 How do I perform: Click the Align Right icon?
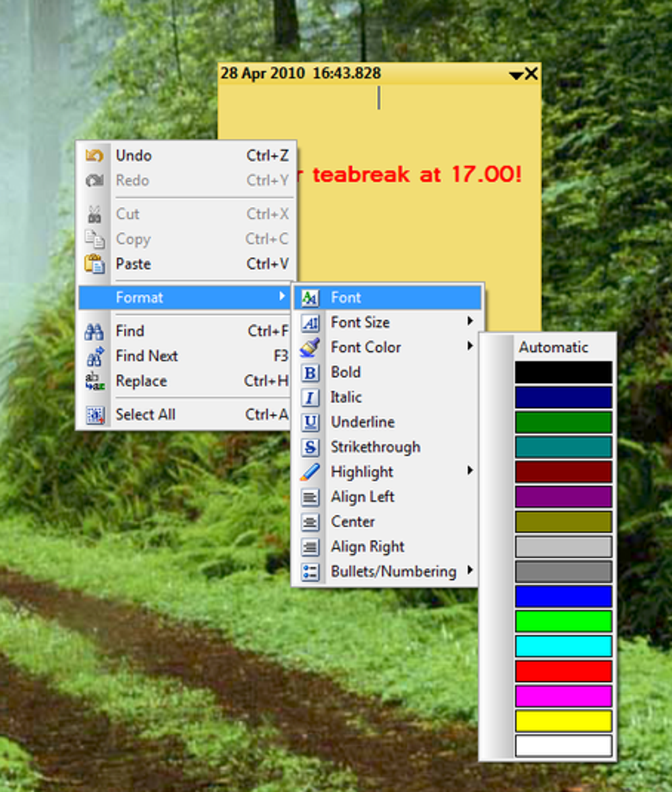(310, 547)
